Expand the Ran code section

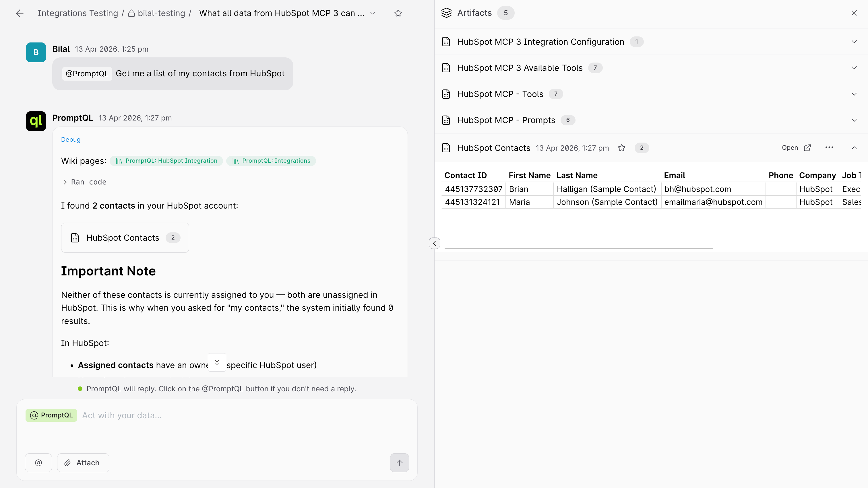tap(85, 182)
